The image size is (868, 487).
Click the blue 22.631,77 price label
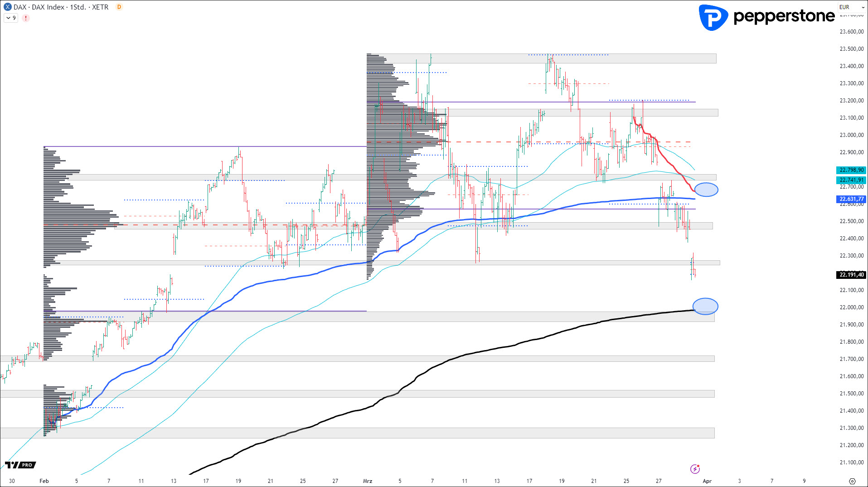pyautogui.click(x=851, y=199)
